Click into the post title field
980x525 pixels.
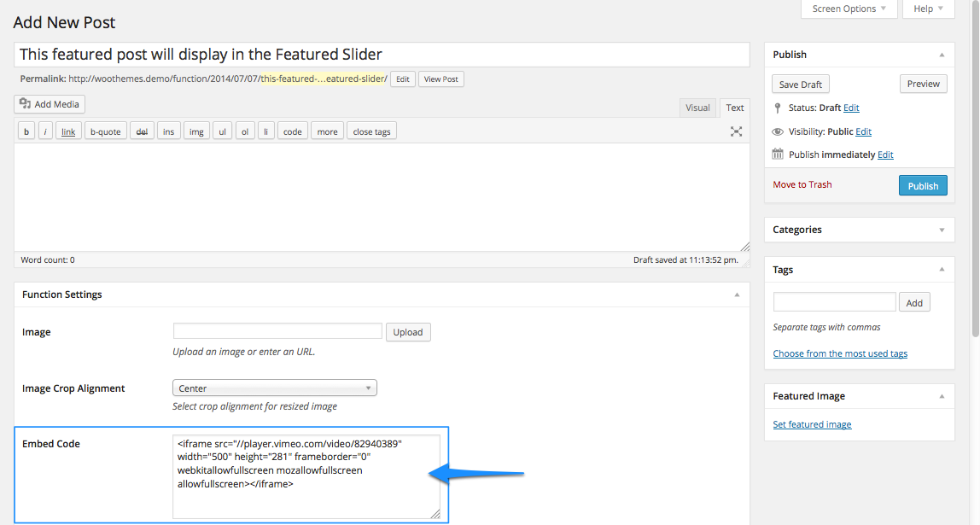382,55
